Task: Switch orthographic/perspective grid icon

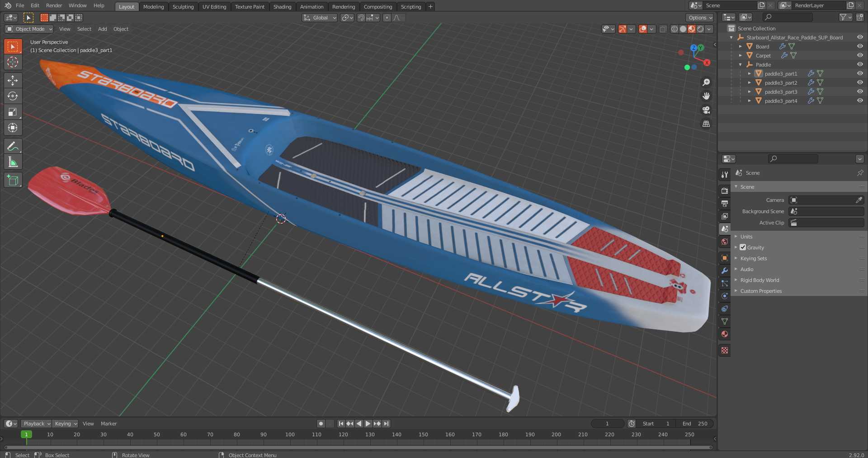Action: click(x=706, y=124)
